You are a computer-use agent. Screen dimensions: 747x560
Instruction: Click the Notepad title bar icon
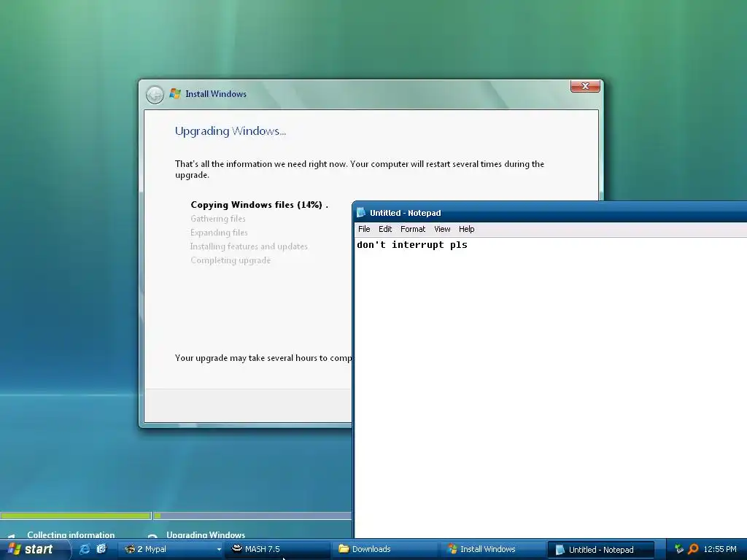coord(361,212)
